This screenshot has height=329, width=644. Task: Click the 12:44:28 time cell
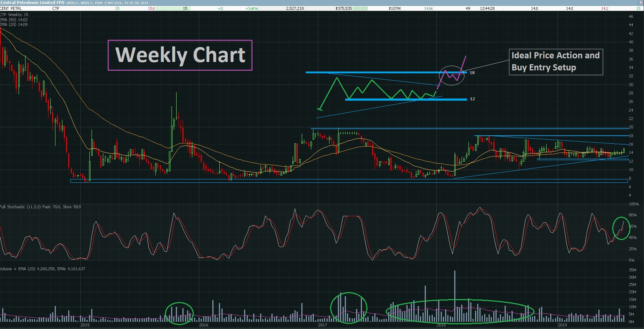tap(487, 8)
